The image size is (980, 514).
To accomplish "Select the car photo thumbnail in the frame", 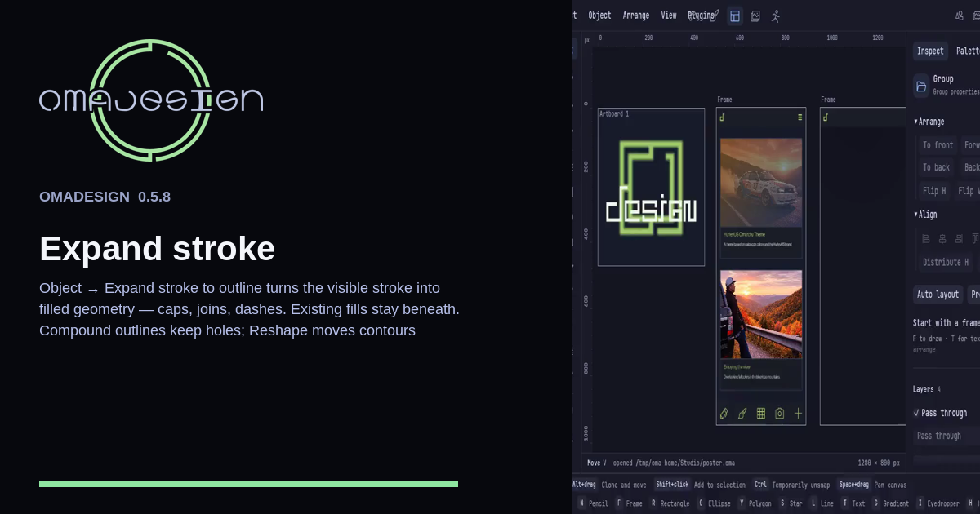I will pos(761,182).
